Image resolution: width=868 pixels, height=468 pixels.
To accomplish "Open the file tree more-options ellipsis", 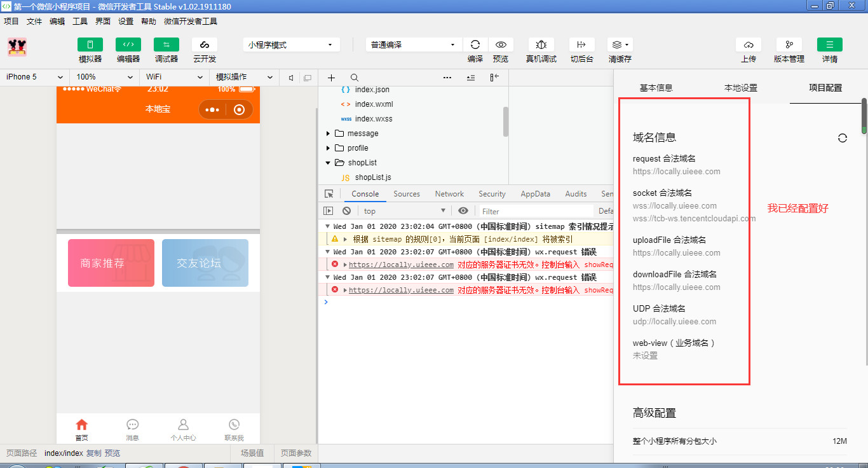I will [x=447, y=78].
